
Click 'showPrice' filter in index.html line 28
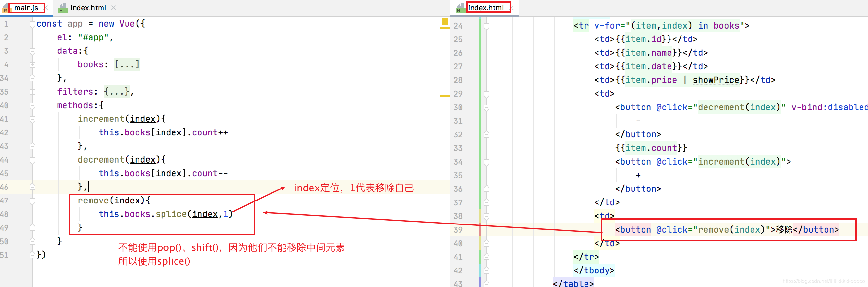(x=716, y=80)
